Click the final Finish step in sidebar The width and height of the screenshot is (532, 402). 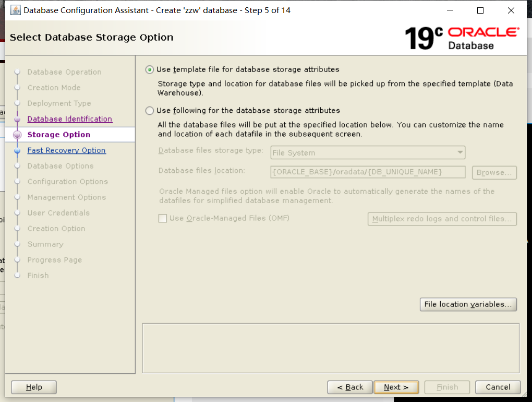point(38,275)
